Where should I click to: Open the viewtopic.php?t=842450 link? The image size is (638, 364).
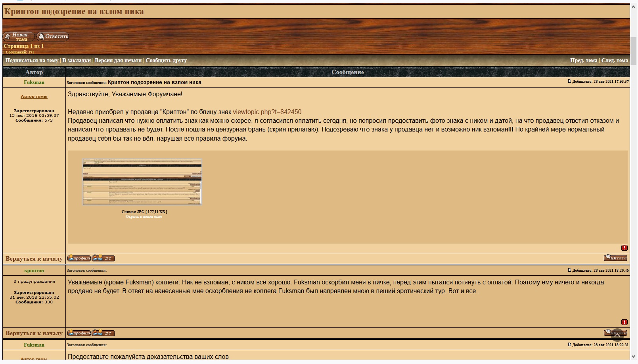[x=267, y=112]
